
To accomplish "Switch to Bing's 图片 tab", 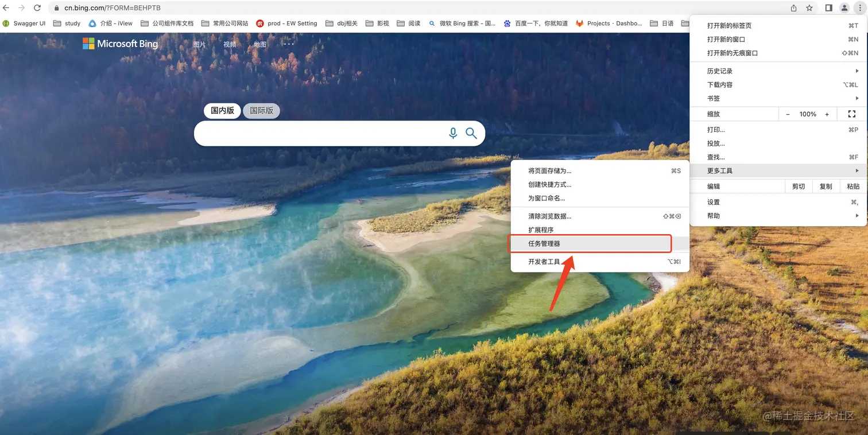I will point(199,44).
